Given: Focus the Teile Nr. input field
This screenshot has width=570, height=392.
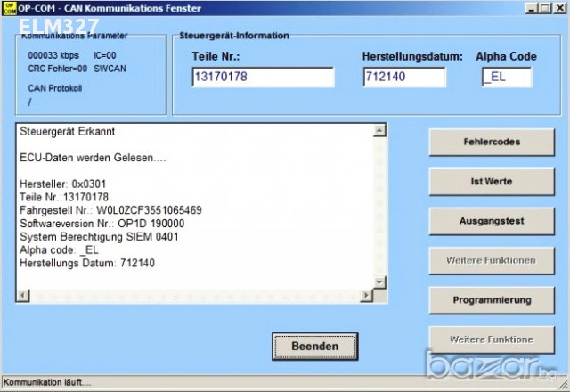Looking at the screenshot, I should point(262,78).
